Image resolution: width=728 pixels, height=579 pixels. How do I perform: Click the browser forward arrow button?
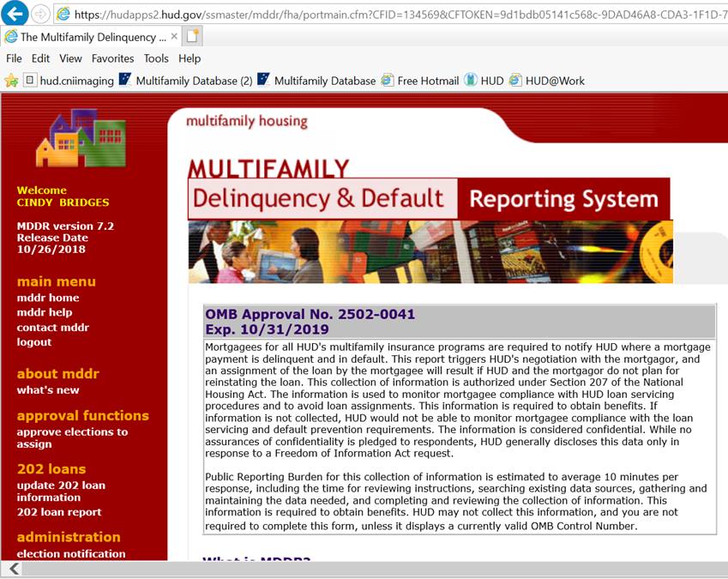[41, 14]
